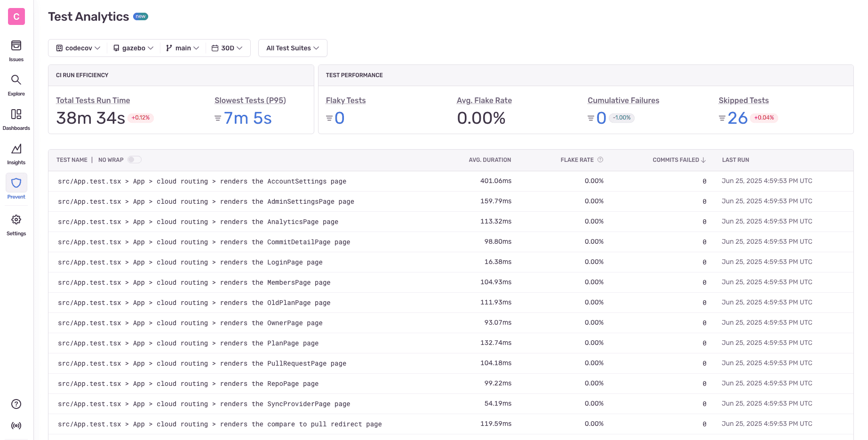Open the main branch selector
The width and height of the screenshot is (868, 440).
[x=182, y=48]
